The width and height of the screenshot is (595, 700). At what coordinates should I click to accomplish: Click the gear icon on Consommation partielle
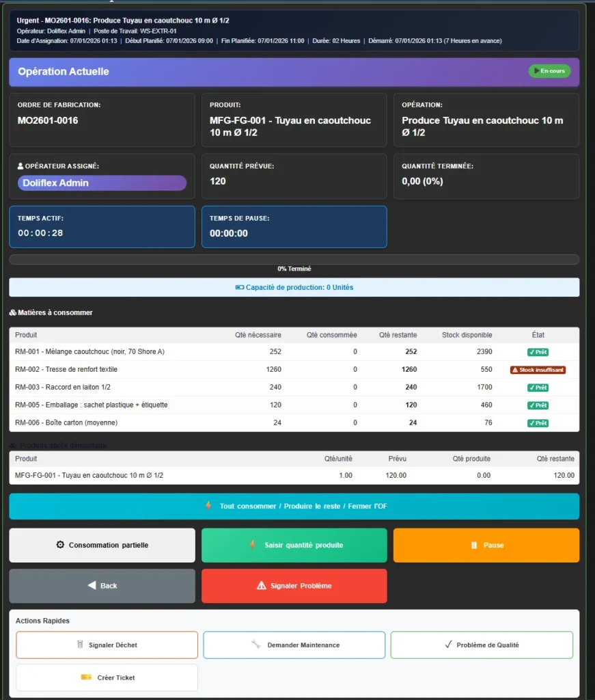pos(60,546)
